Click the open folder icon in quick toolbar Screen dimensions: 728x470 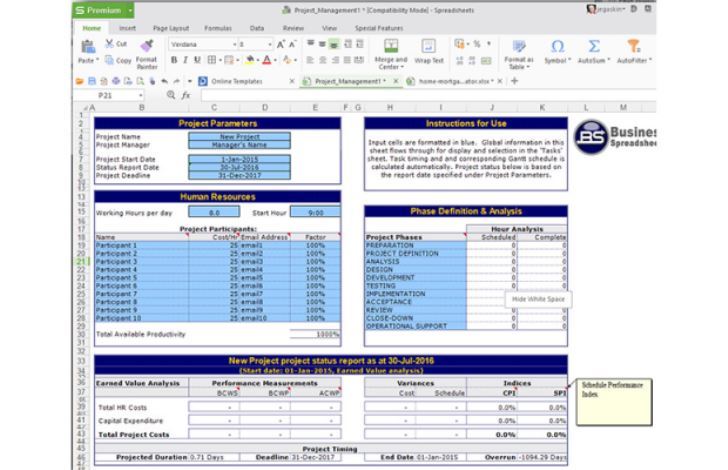(80, 81)
